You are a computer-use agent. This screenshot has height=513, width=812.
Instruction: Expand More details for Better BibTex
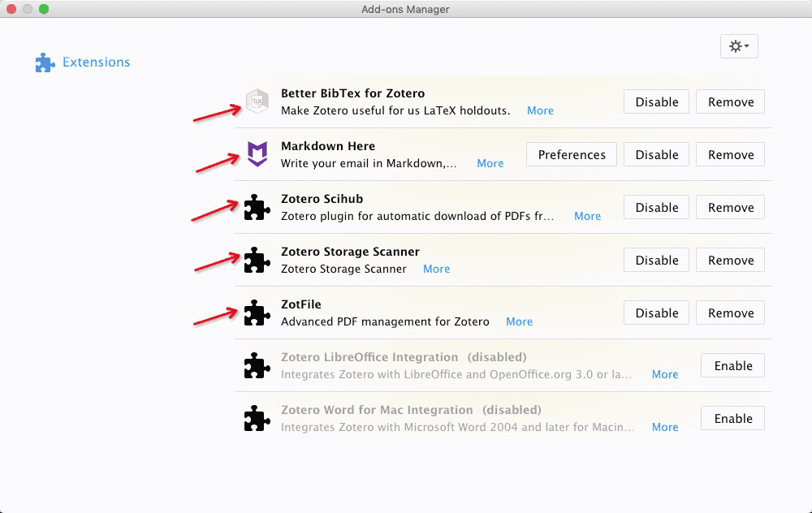540,111
